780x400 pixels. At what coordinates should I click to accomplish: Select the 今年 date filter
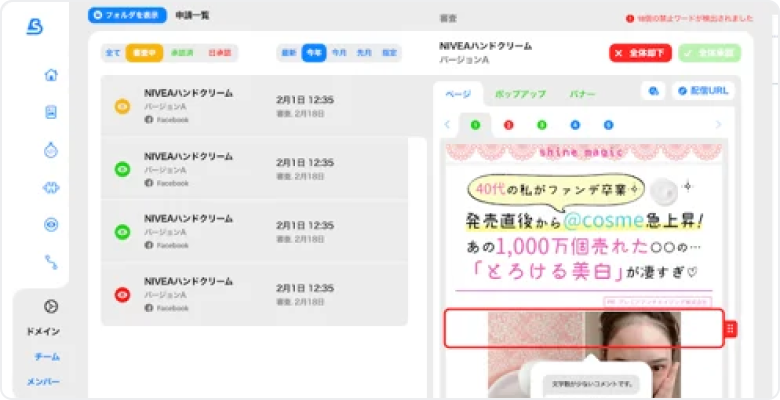[x=314, y=53]
